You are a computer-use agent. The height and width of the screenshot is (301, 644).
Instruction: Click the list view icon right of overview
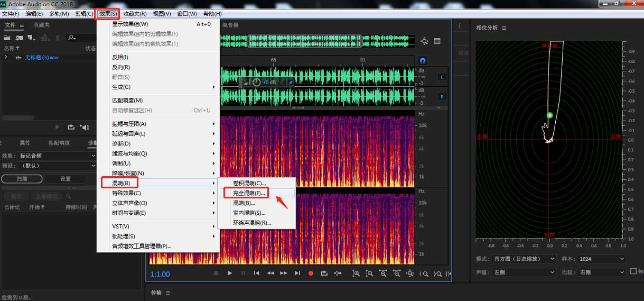point(437,41)
